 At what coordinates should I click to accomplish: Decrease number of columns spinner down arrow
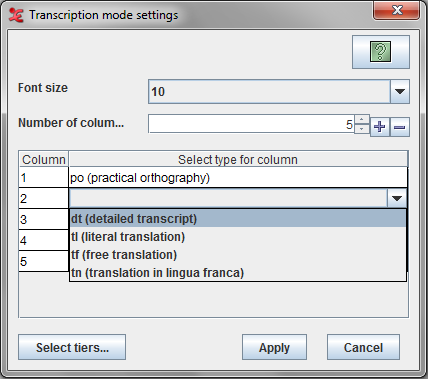(x=361, y=128)
